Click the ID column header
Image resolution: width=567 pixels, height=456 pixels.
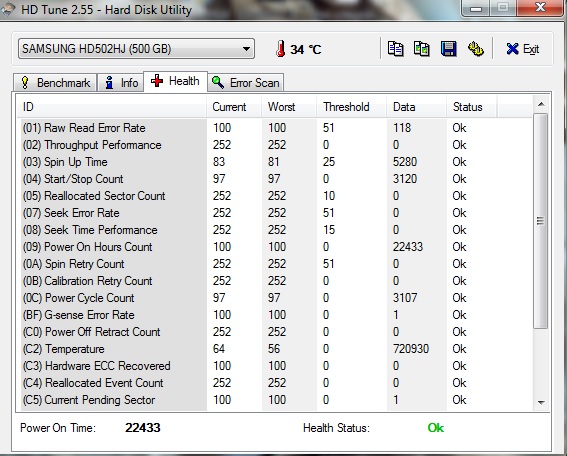[112, 107]
